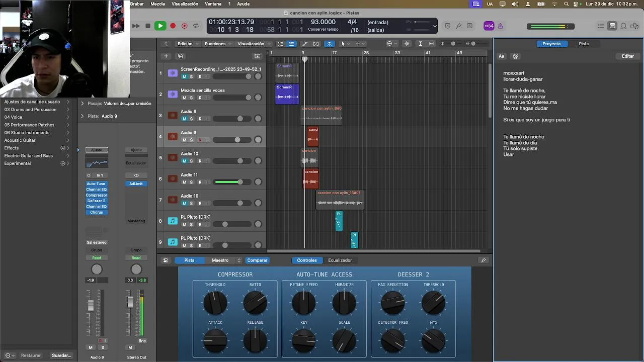The image size is (644, 362).
Task: Toggle input monitoring on Audio 10
Action: (207, 161)
